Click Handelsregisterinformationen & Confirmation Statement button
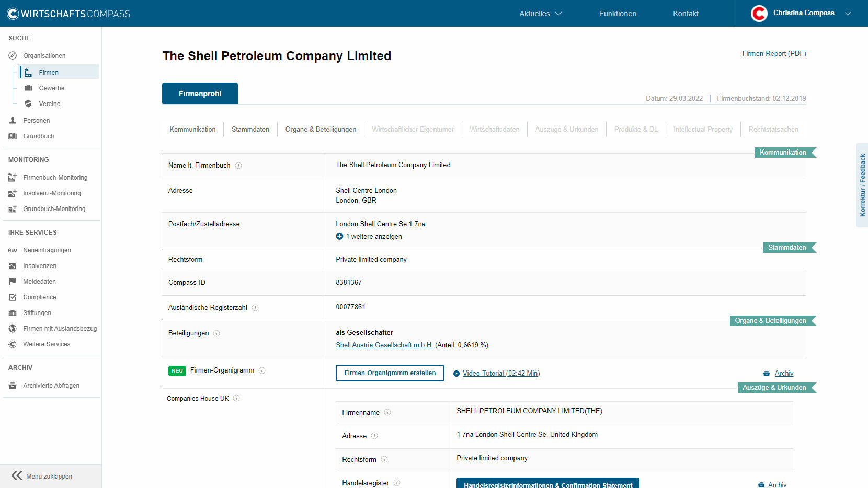This screenshot has height=488, width=868. [548, 483]
